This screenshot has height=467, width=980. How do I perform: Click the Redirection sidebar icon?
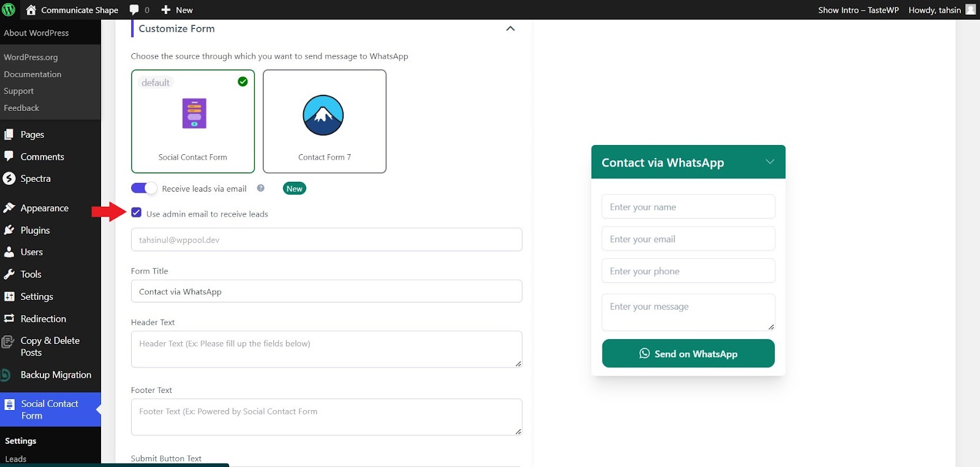point(9,318)
